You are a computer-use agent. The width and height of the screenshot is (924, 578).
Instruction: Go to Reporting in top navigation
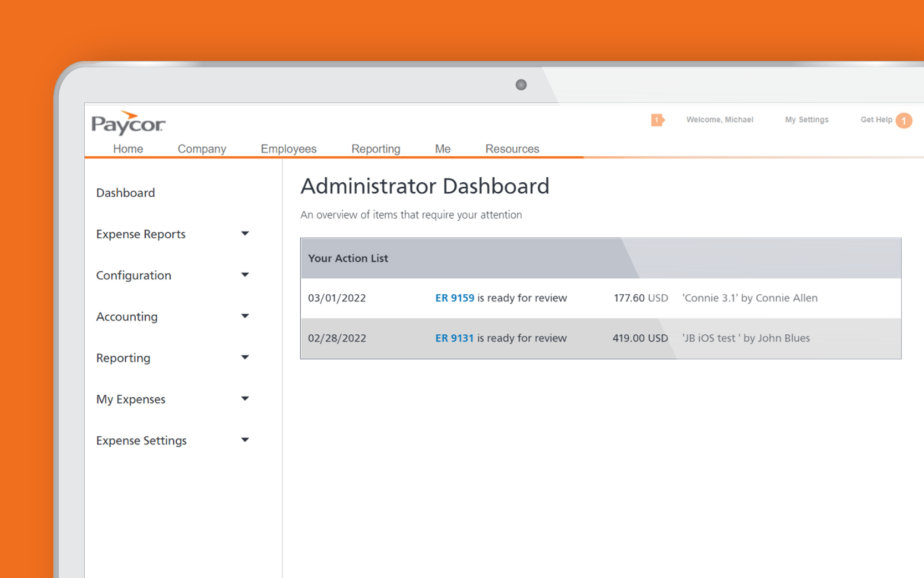pyautogui.click(x=376, y=149)
